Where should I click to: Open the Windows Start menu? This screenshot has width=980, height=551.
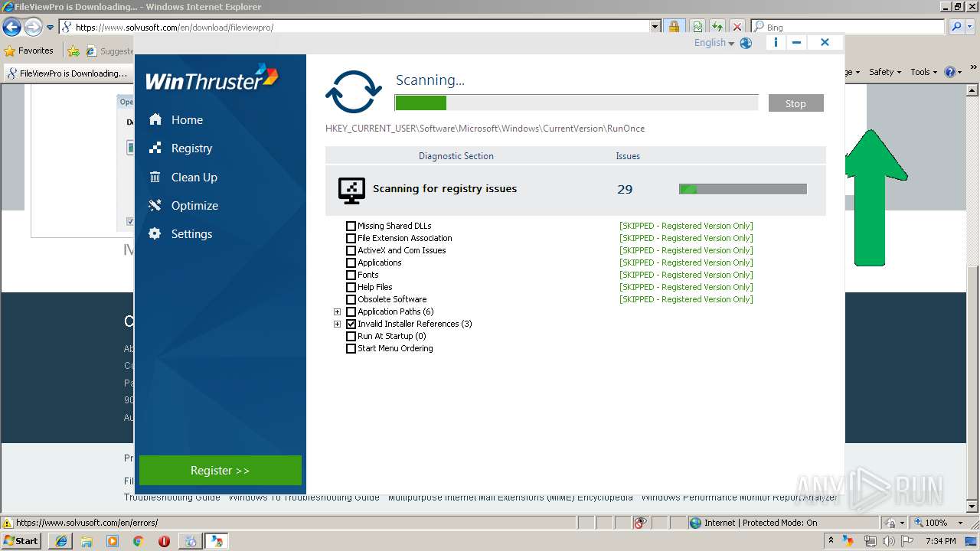pyautogui.click(x=21, y=540)
